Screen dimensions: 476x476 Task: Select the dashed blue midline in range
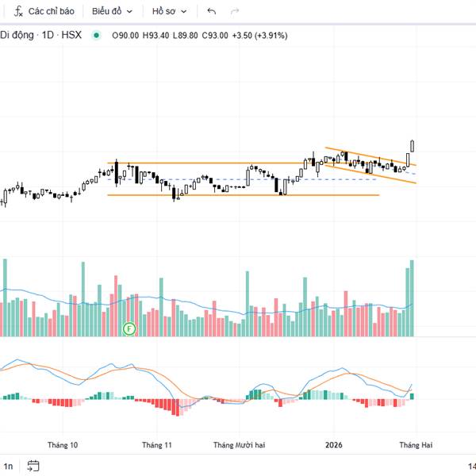(x=238, y=179)
